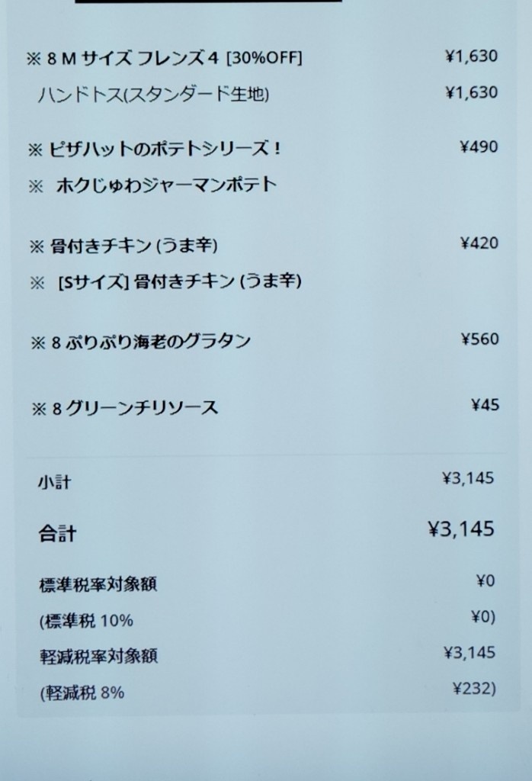
Task: Select the ピザハットのポテトシリーズ item
Action: coord(154,149)
